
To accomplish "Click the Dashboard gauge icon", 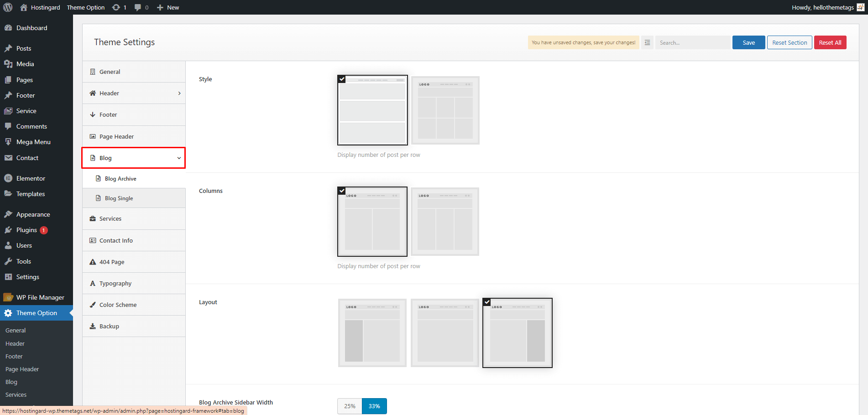I will pyautogui.click(x=8, y=28).
